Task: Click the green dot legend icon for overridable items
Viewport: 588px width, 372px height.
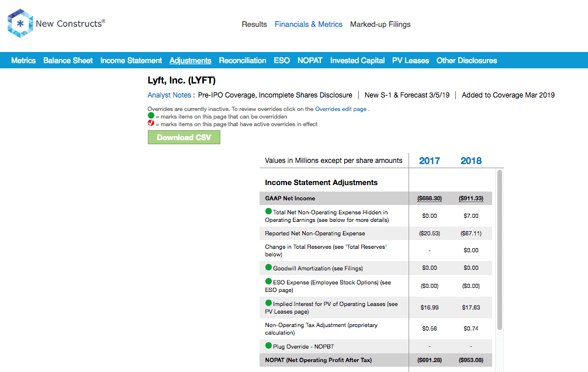Action: pos(151,116)
